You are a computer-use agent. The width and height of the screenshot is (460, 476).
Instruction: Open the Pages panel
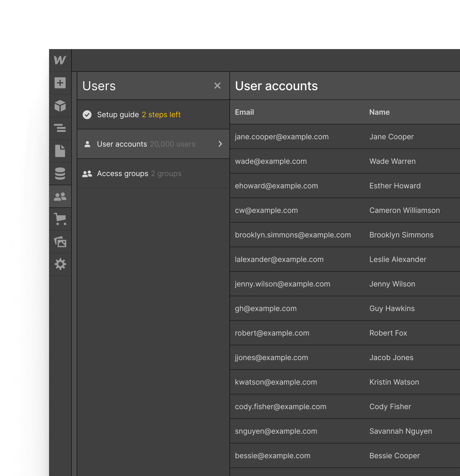(60, 151)
